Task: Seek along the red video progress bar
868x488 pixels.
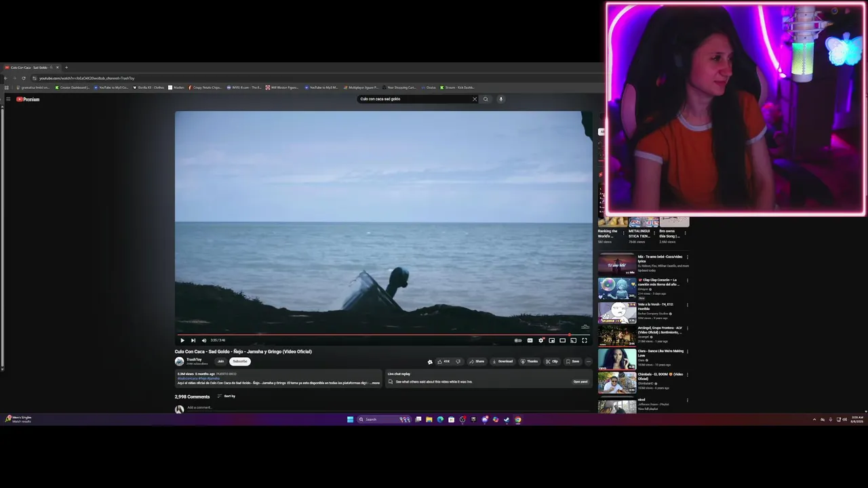Action: click(383, 334)
